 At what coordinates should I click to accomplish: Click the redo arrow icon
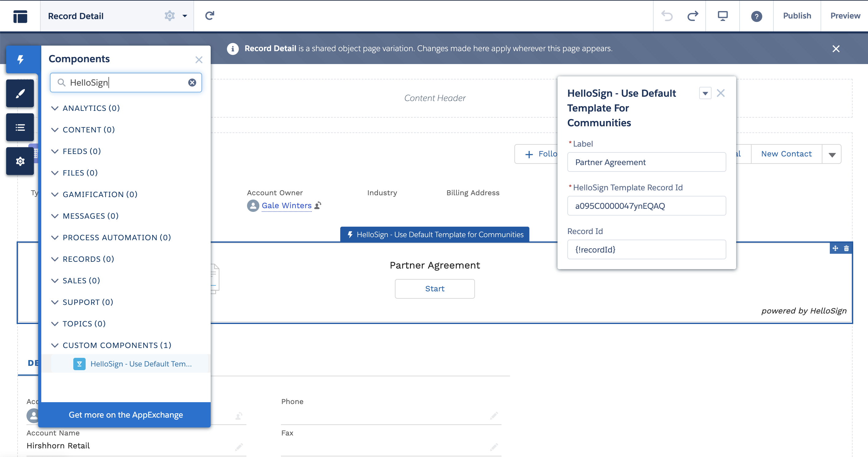point(692,16)
